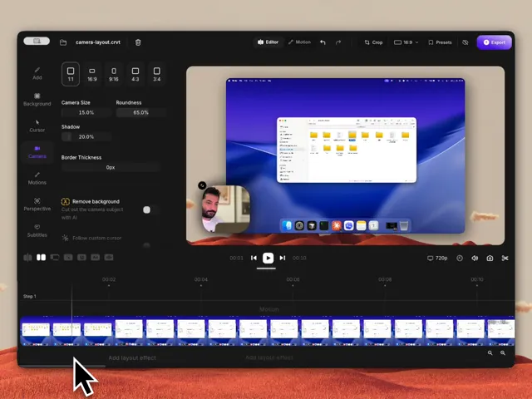The width and height of the screenshot is (532, 399).
Task: Mute audio with the speaker icon
Action: [x=475, y=259]
